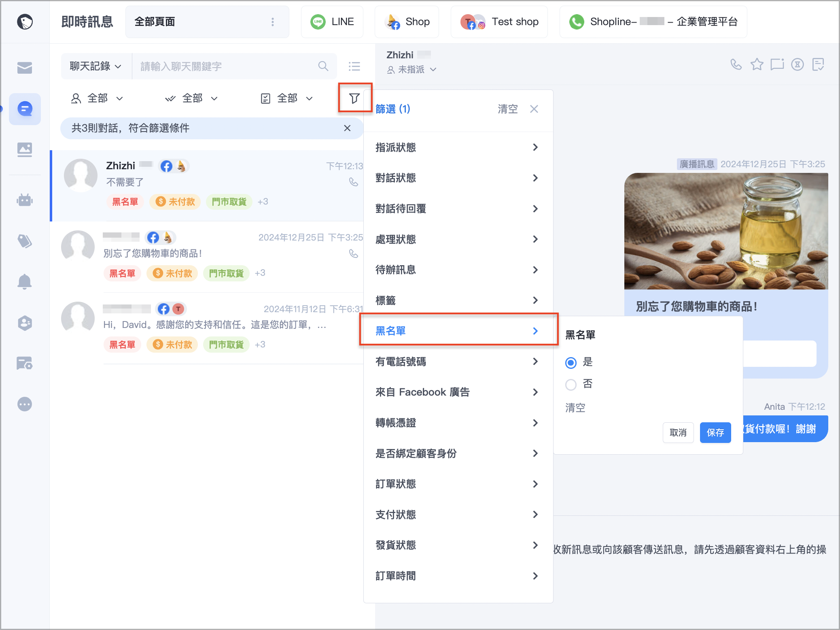Open the 未指派 assignment dropdown
Viewport: 840px width, 630px height.
coord(412,70)
